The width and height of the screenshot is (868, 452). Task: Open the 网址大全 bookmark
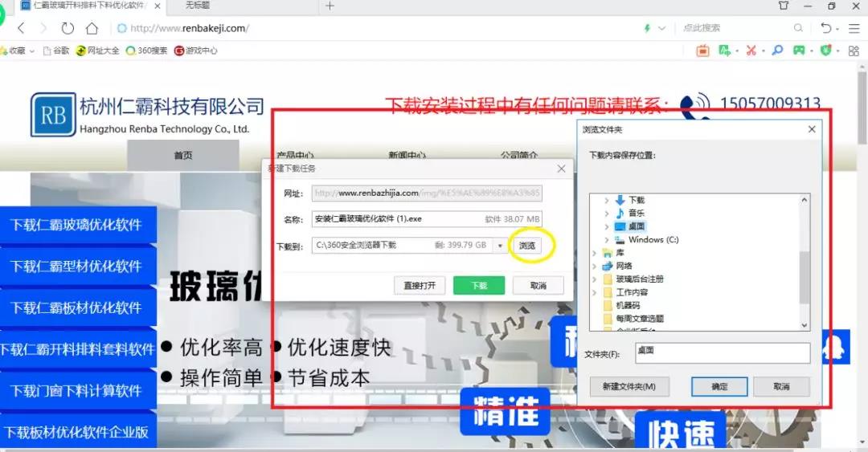click(97, 51)
